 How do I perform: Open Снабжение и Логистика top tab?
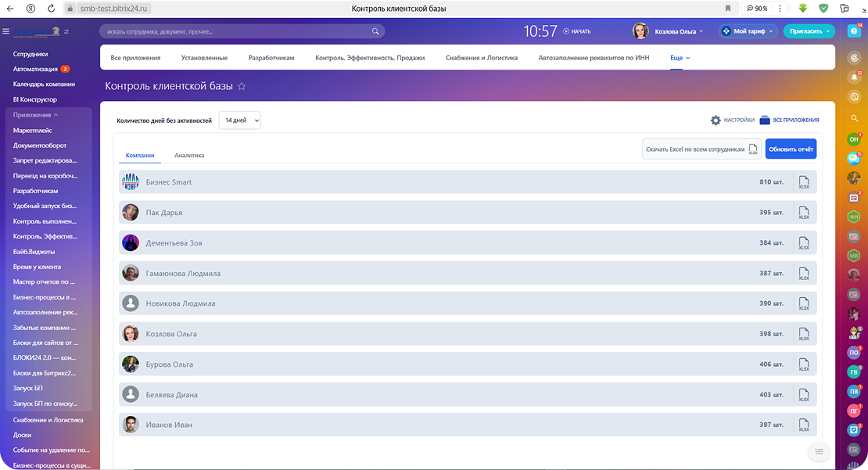click(482, 58)
